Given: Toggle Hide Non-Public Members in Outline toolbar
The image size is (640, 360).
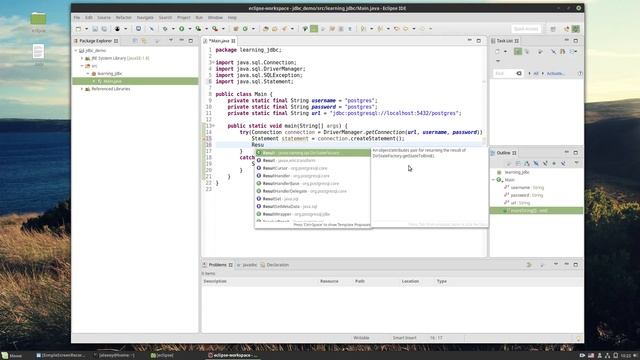Looking at the screenshot, I should point(554,163).
